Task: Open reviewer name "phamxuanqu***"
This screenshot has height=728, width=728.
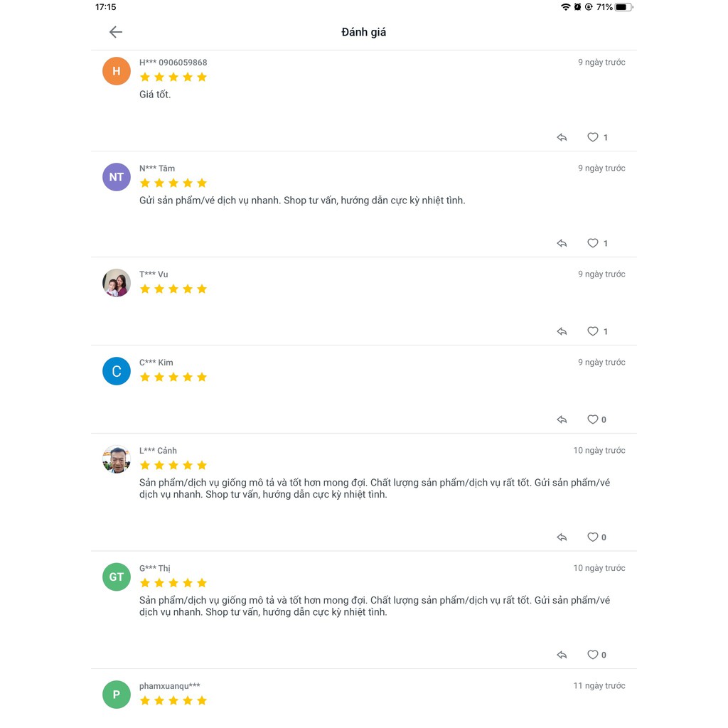Action: pos(170,686)
